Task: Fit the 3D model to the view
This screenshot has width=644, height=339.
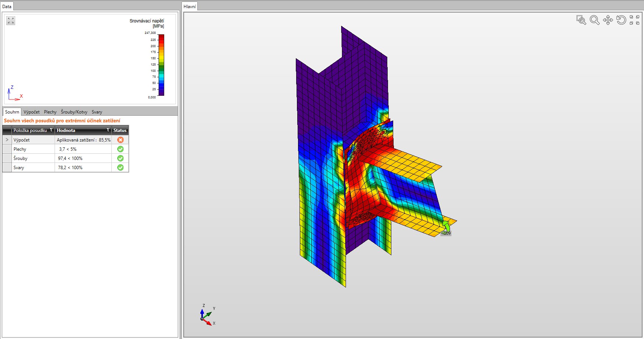Action: click(634, 20)
